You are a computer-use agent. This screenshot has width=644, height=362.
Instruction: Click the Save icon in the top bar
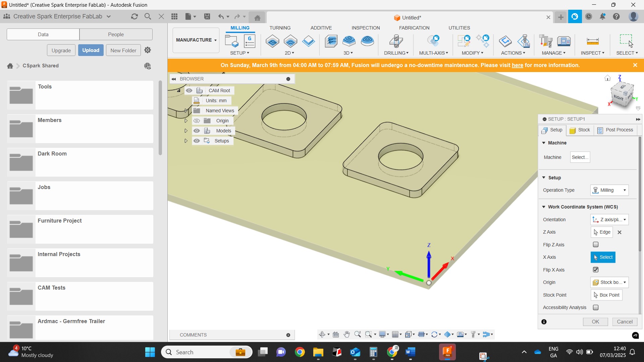(x=207, y=16)
